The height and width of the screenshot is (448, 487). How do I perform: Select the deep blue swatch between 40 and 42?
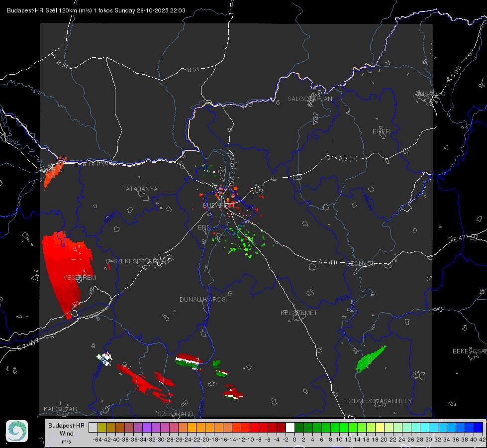[x=479, y=427]
